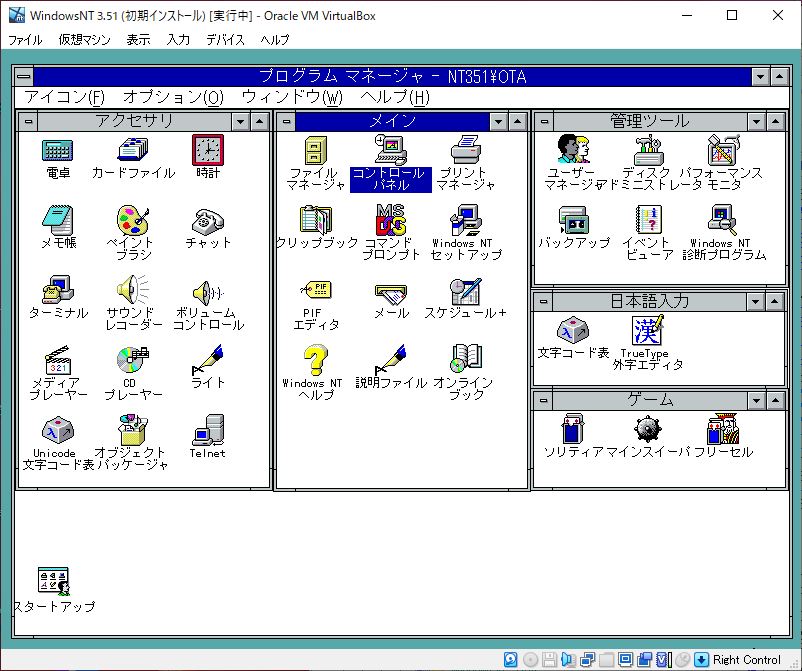Open the プログラムマネージャ control menu box
This screenshot has width=802, height=671.
coord(24,77)
